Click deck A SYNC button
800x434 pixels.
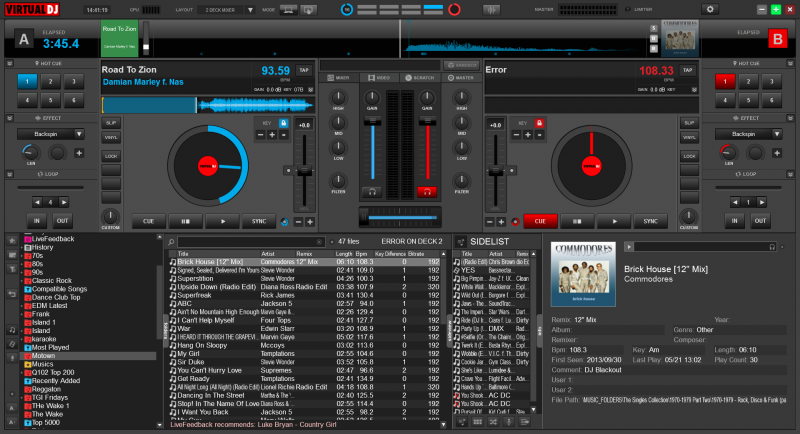point(259,221)
